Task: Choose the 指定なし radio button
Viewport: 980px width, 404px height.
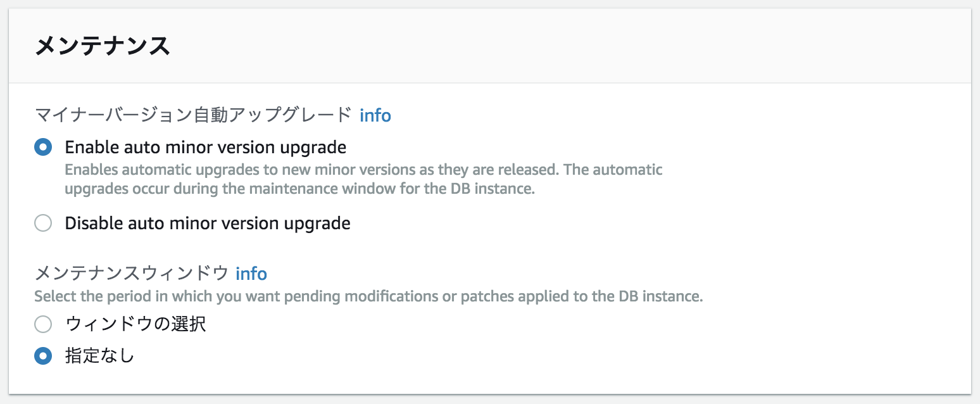Action: point(43,357)
